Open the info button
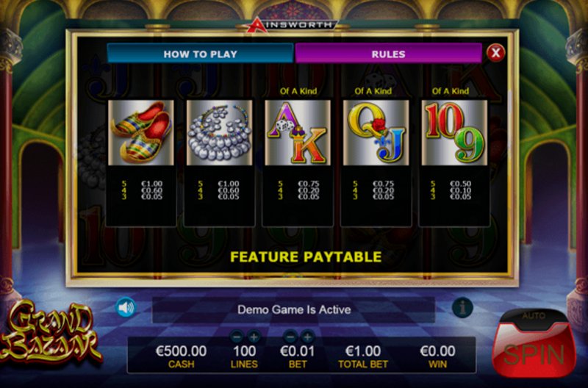The height and width of the screenshot is (388, 588). pos(462,308)
